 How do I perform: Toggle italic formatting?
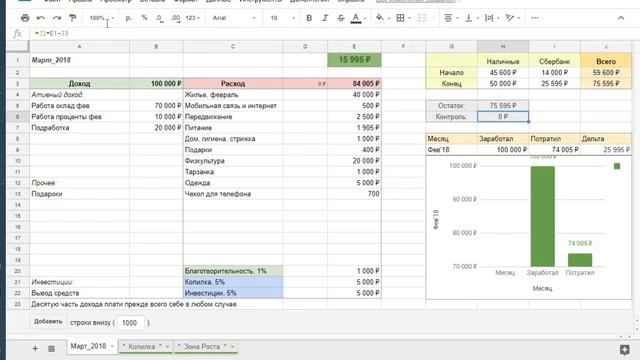tap(325, 18)
